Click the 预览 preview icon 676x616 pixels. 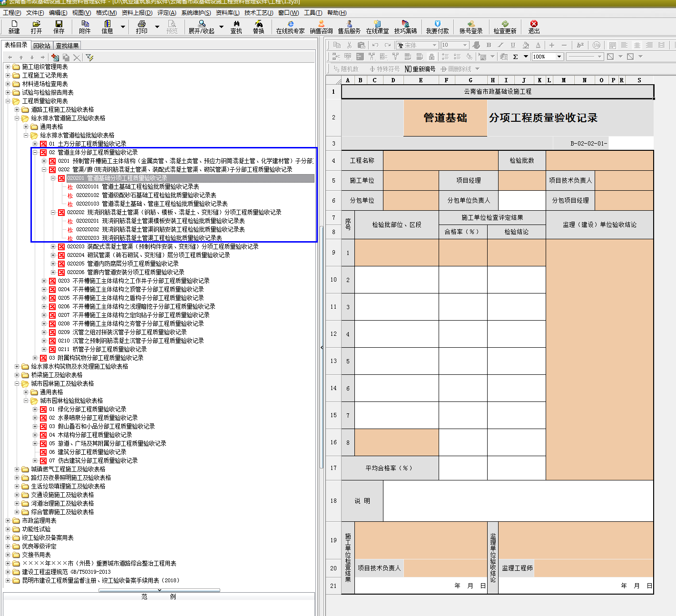[x=172, y=27]
